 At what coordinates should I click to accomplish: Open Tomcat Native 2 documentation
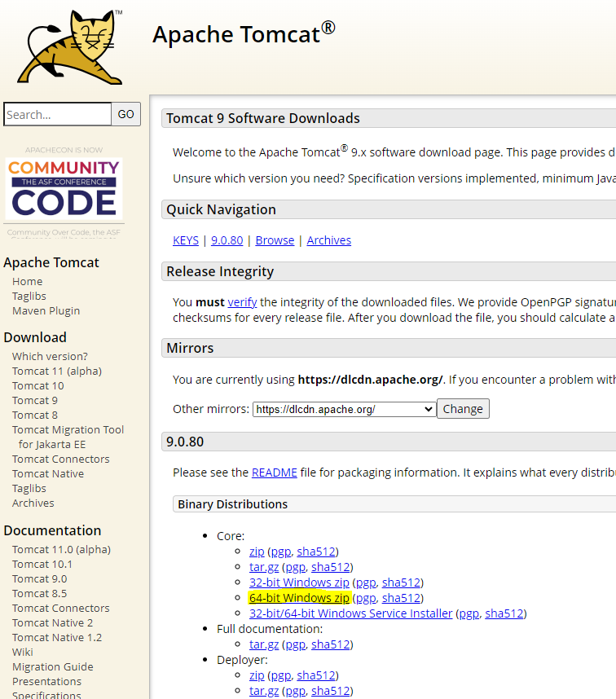pyautogui.click(x=52, y=623)
